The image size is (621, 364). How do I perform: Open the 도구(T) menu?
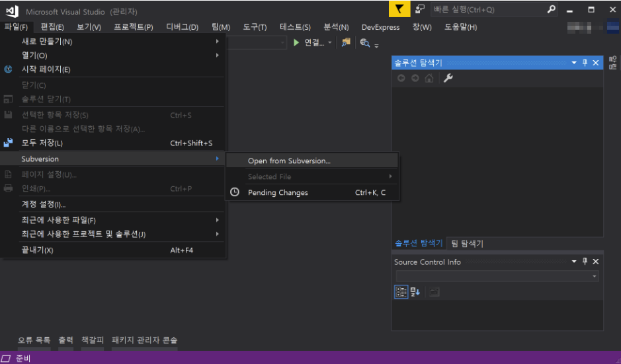click(255, 27)
